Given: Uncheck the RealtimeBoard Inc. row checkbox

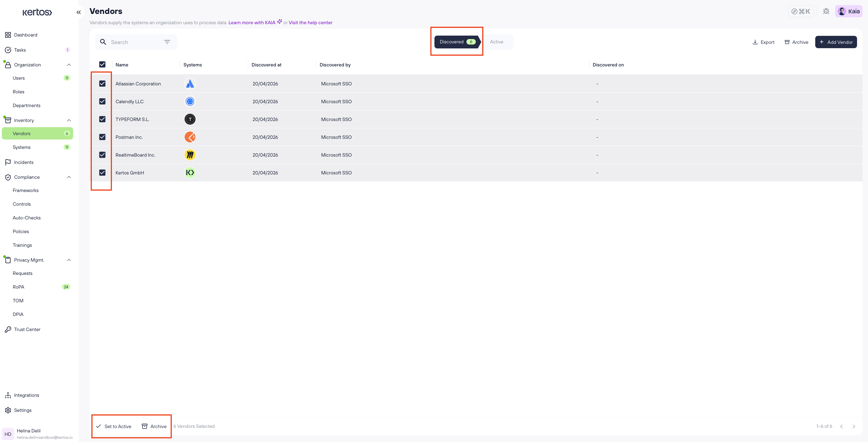Looking at the screenshot, I should point(102,155).
